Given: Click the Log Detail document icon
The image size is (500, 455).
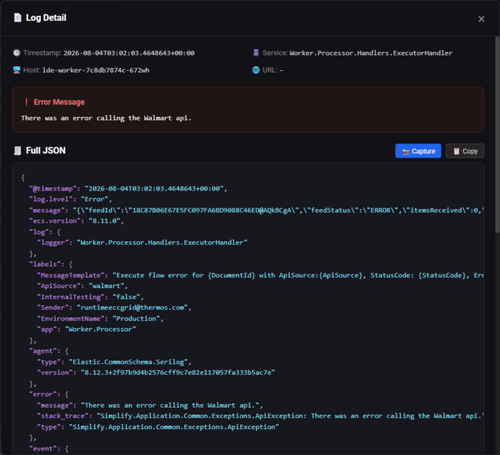Looking at the screenshot, I should coord(17,18).
